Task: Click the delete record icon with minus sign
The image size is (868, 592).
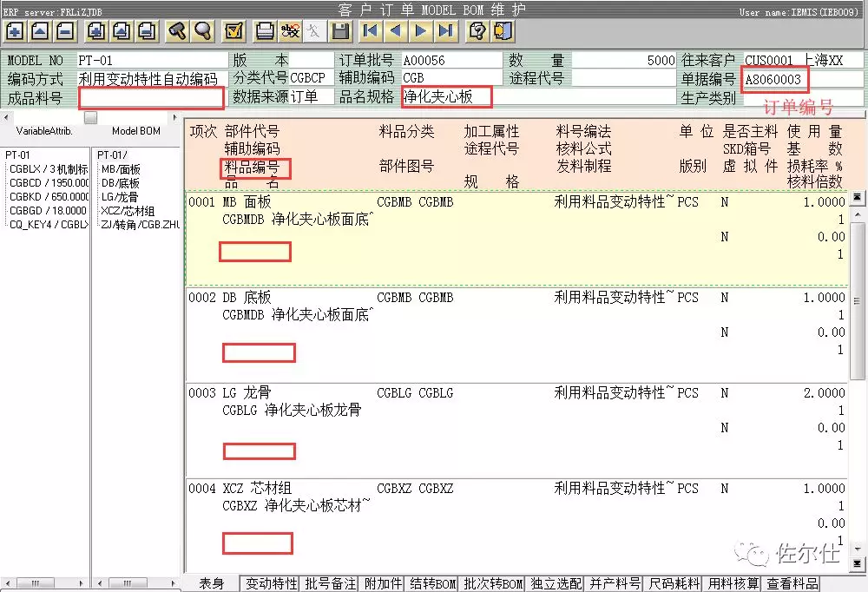Action: coord(65,31)
